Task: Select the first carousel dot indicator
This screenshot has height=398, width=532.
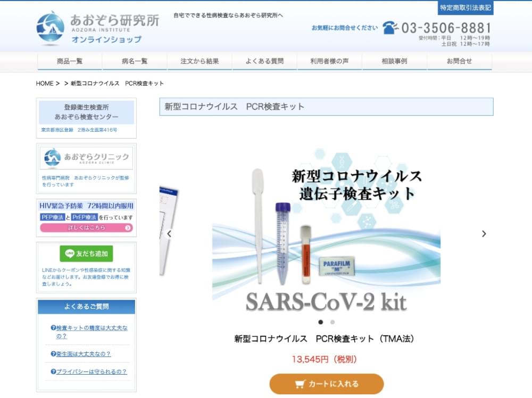Action: pyautogui.click(x=321, y=322)
